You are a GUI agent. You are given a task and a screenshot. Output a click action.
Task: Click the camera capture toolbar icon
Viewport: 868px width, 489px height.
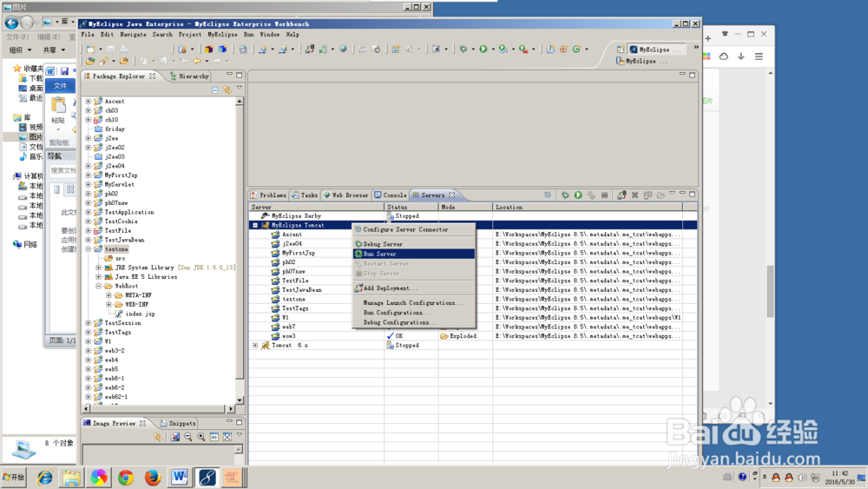[x=437, y=50]
